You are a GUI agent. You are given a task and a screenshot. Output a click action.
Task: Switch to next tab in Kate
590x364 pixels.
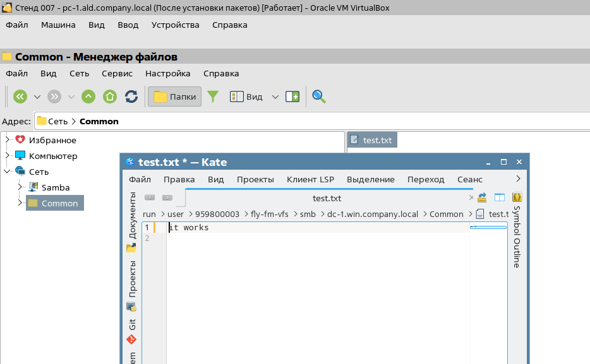167,197
